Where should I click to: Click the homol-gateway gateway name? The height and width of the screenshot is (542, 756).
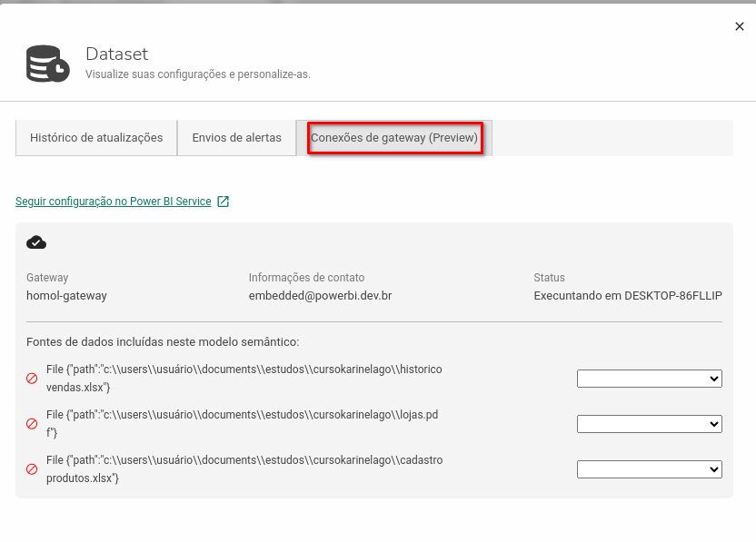tap(66, 296)
